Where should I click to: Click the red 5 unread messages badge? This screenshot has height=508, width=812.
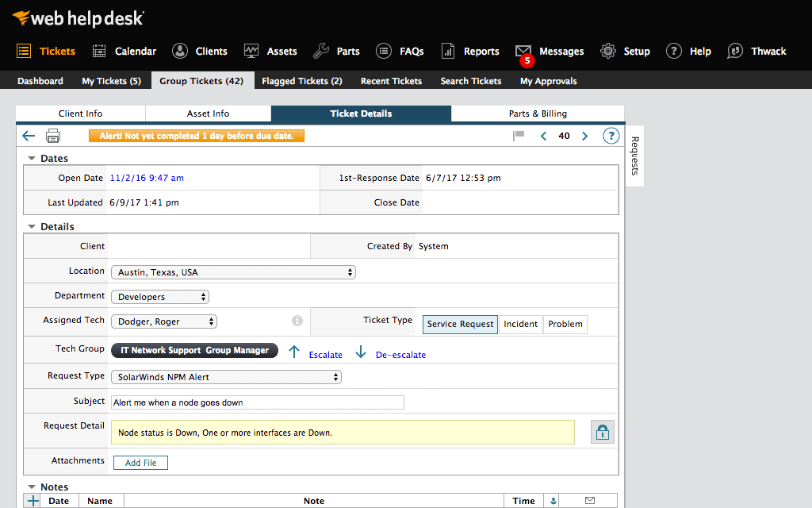[527, 60]
